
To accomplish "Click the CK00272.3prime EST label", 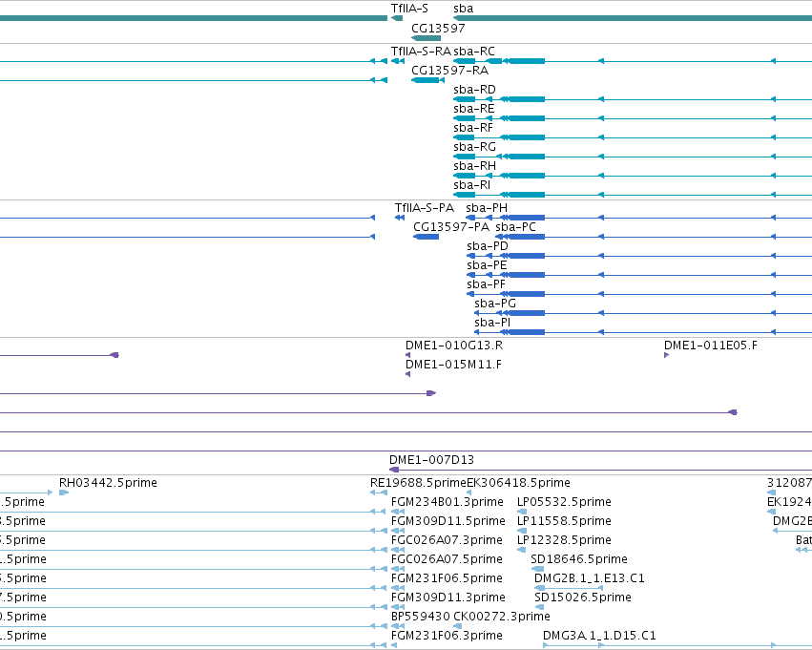I will (x=501, y=617).
